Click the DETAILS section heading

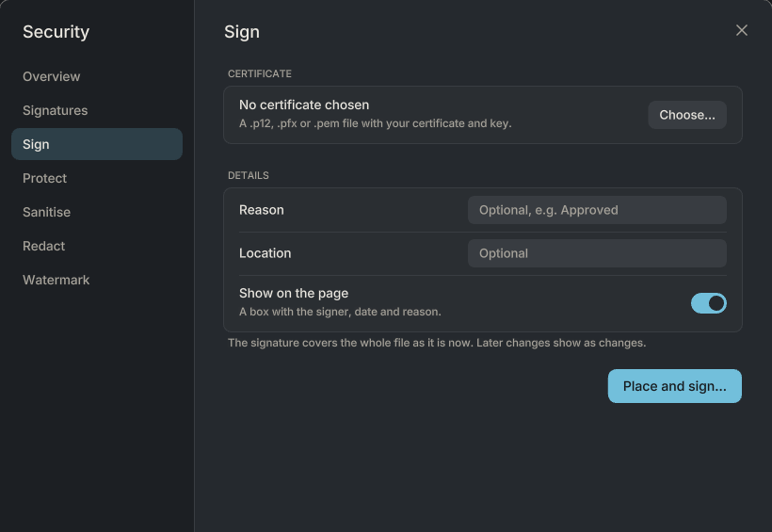click(x=249, y=175)
